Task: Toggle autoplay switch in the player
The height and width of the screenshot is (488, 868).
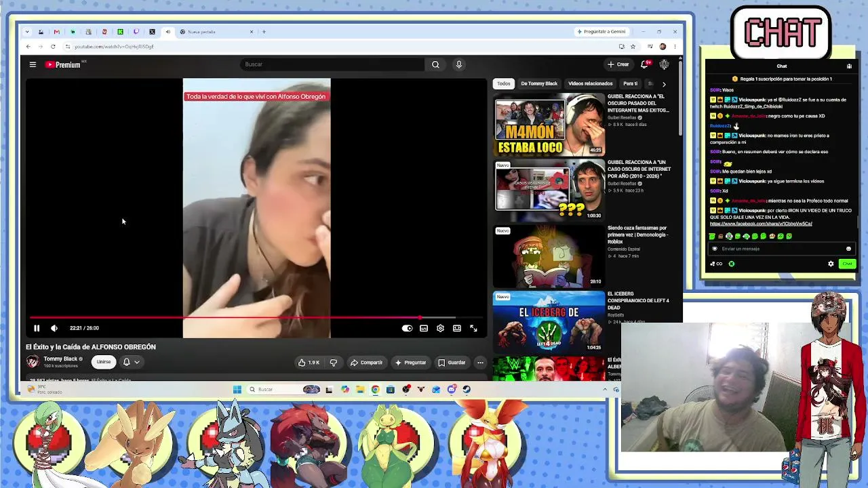Action: (x=407, y=328)
